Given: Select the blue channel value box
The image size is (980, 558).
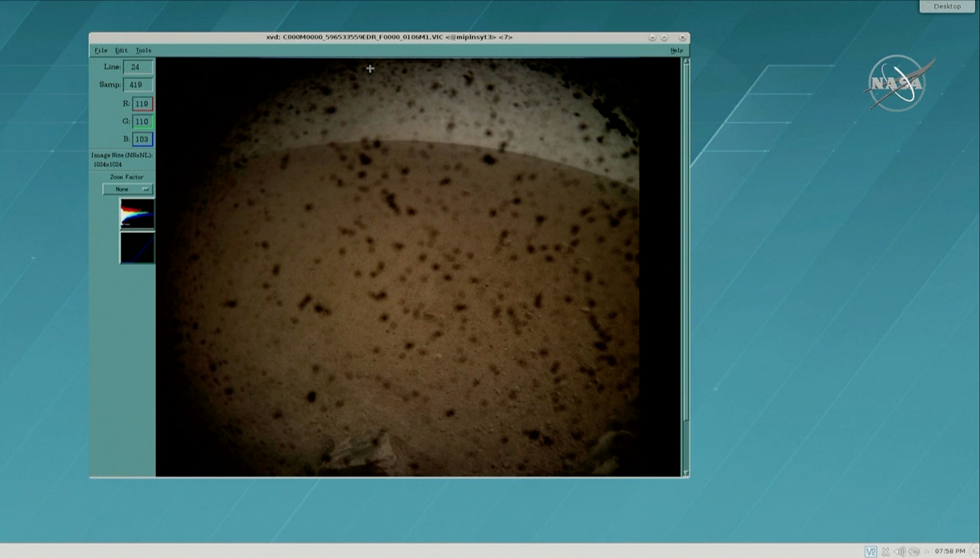Looking at the screenshot, I should (142, 139).
